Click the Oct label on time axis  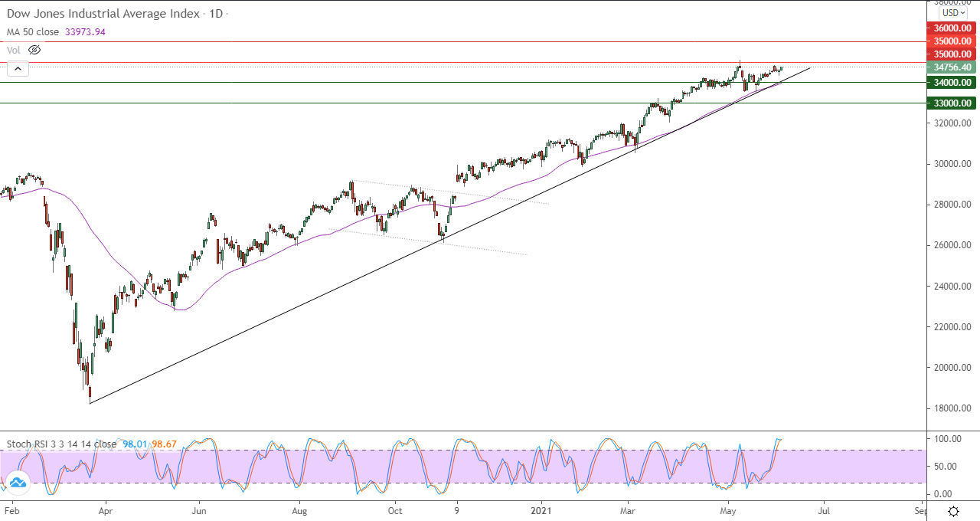tap(395, 510)
